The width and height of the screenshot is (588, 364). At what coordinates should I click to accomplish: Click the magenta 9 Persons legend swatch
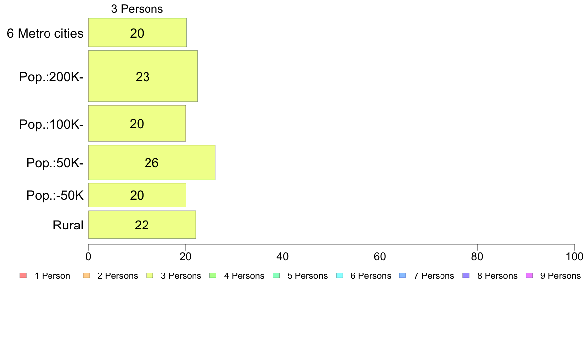[529, 275]
